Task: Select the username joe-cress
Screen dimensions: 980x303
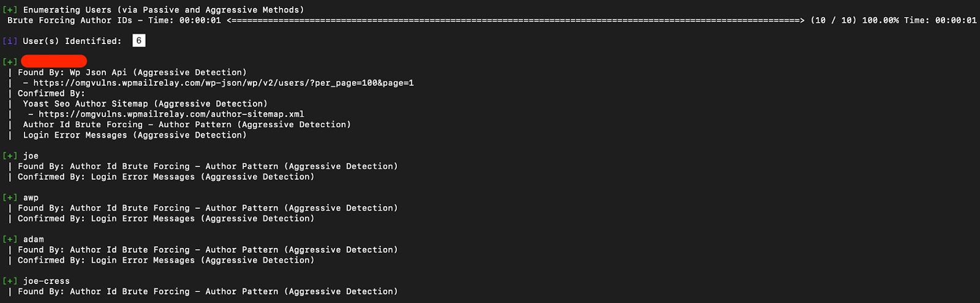Action: click(47, 282)
